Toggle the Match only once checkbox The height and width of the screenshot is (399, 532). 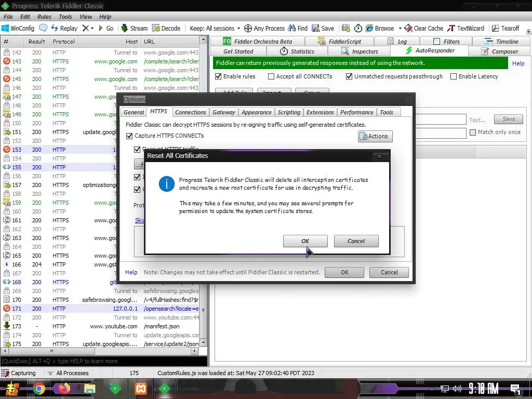473,132
